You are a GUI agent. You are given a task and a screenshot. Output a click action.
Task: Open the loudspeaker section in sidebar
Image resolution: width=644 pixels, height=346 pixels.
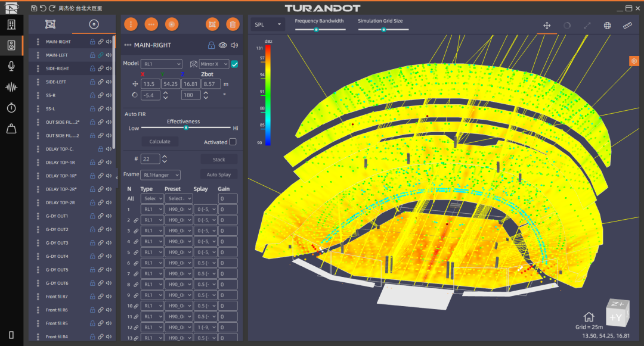[11, 45]
